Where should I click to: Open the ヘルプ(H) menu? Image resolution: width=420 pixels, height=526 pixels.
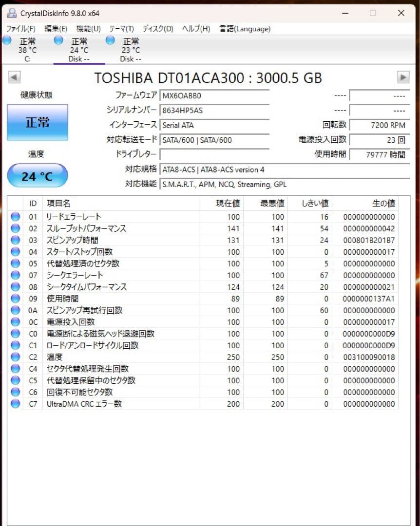click(x=196, y=29)
